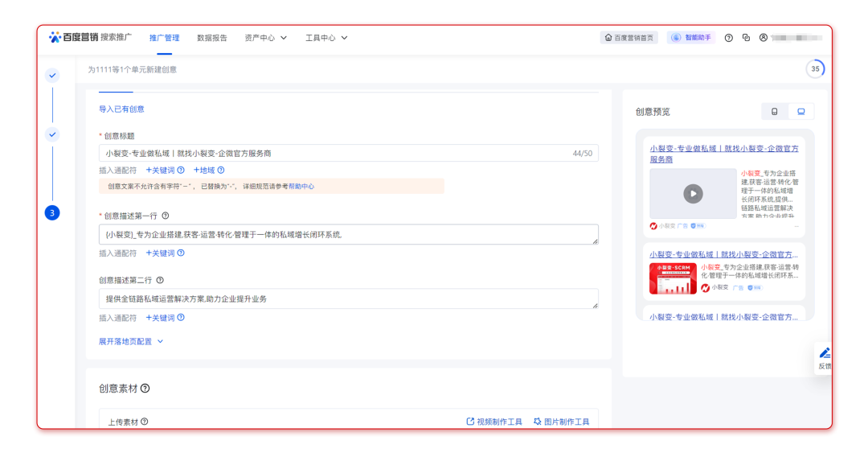Switch to the 数据报告 tab
The image size is (868, 461).
coord(212,38)
